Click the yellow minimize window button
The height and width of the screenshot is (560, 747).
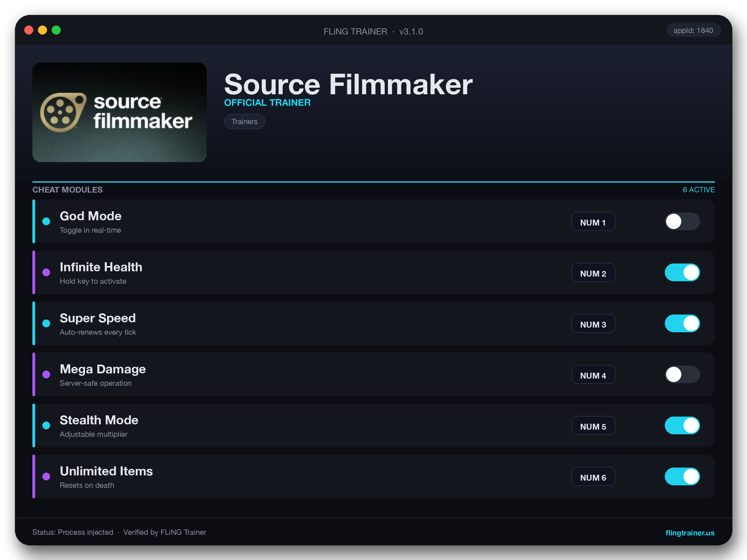point(43,30)
